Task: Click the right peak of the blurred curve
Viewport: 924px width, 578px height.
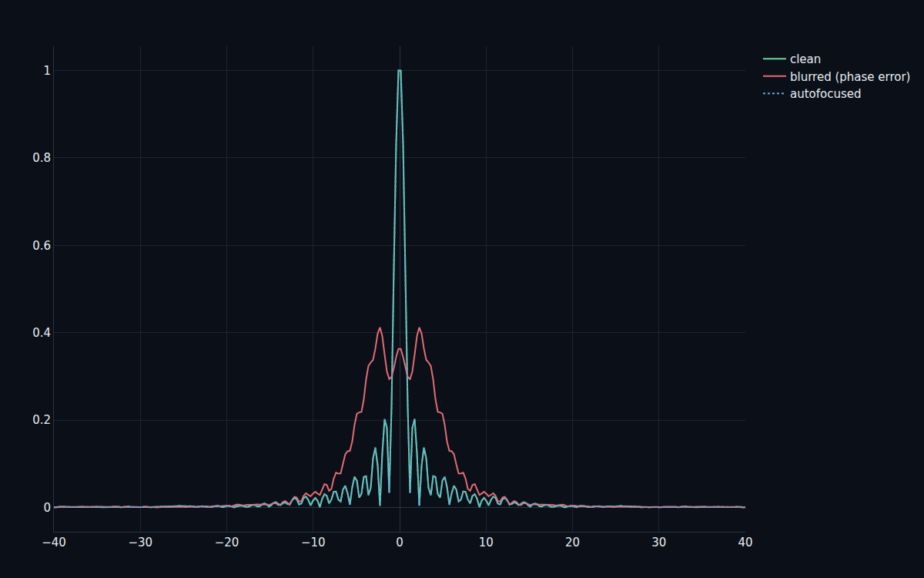Action: pyautogui.click(x=419, y=328)
